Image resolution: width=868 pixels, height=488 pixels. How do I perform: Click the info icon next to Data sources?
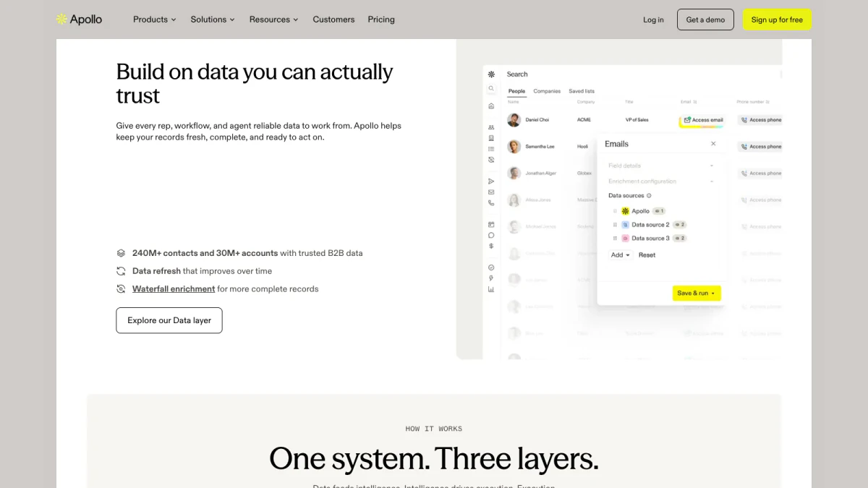pos(649,196)
